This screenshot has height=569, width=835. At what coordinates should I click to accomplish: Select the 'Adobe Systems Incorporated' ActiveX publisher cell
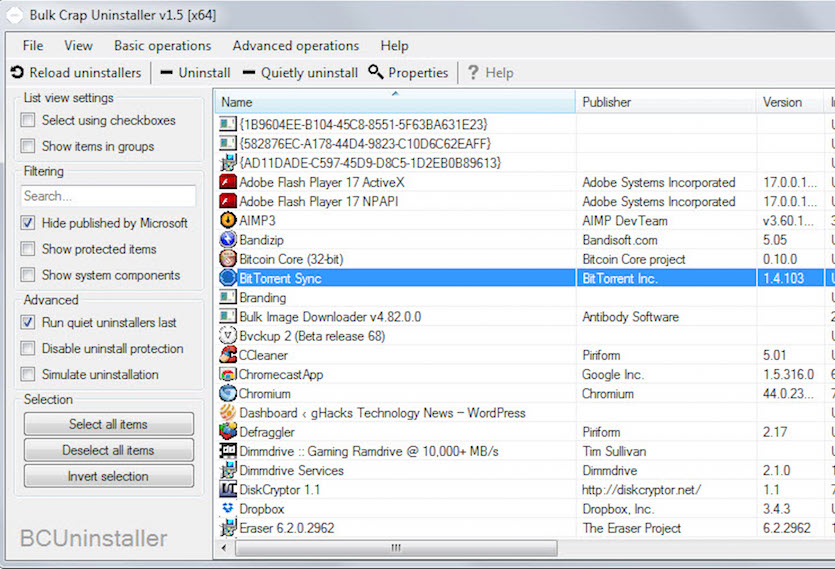(659, 182)
